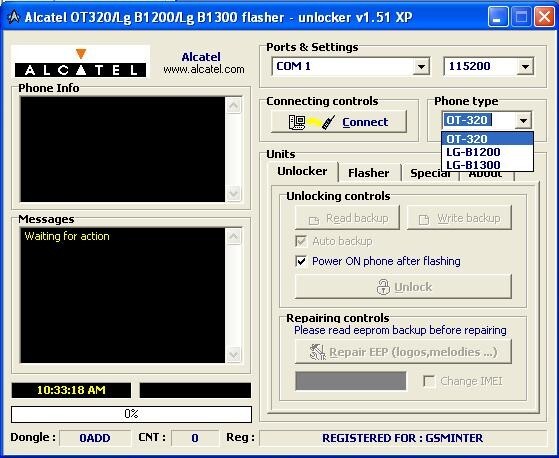
Task: Click the file icon on Read backup
Action: [314, 220]
